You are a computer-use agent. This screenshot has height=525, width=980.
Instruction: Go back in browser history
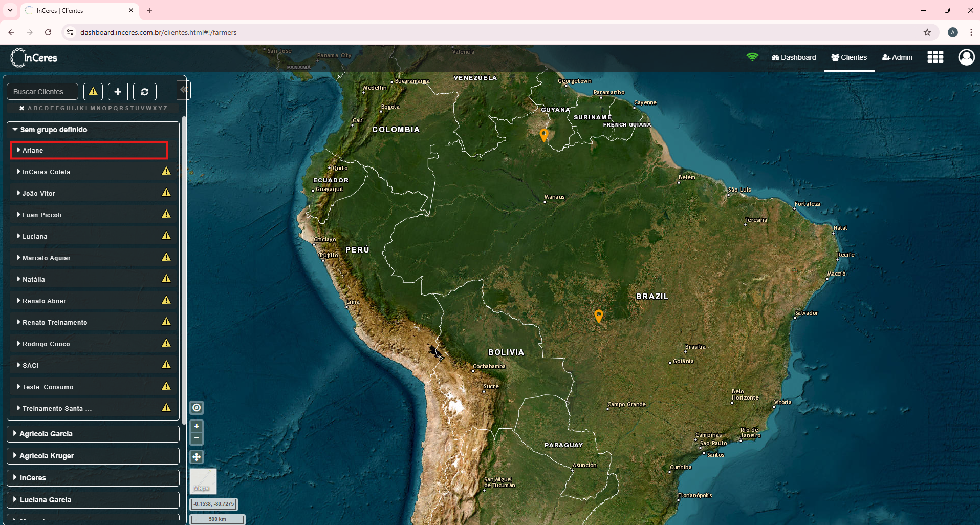click(11, 32)
